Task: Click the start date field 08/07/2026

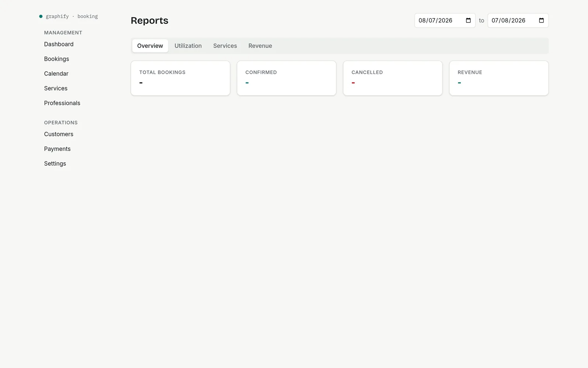Action: tap(445, 21)
